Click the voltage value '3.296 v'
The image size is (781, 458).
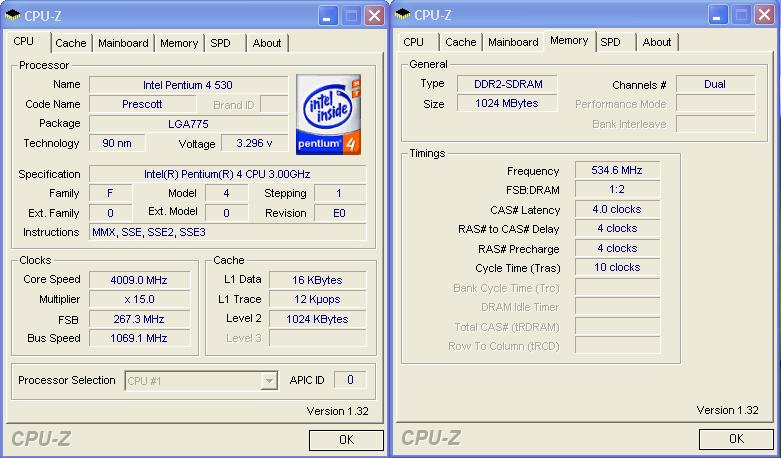[x=254, y=144]
